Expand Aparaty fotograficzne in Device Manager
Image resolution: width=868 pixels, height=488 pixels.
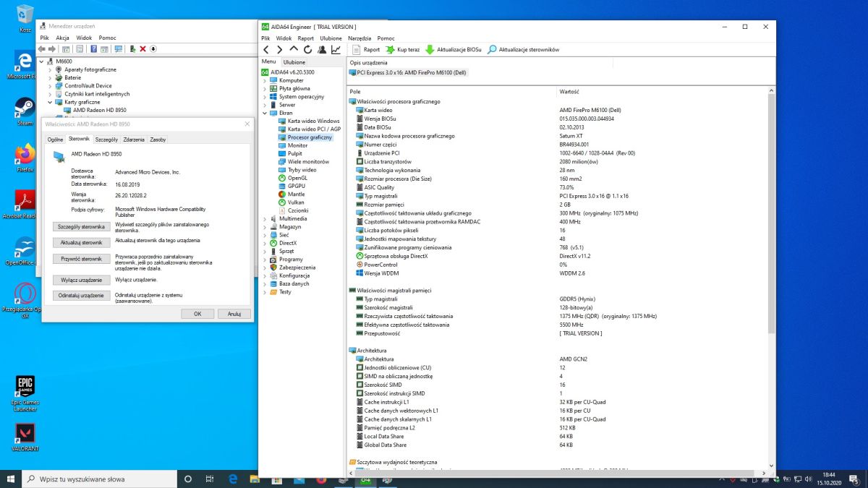click(50, 69)
